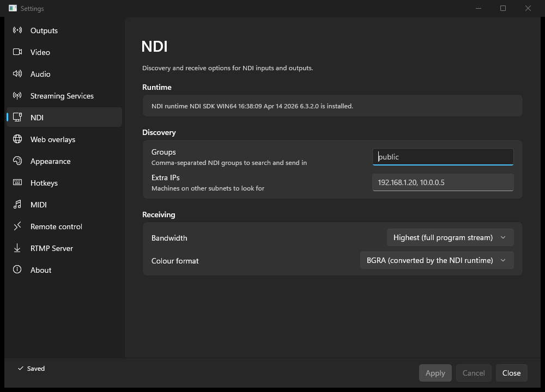Click the Groups text field containing public

(443, 157)
